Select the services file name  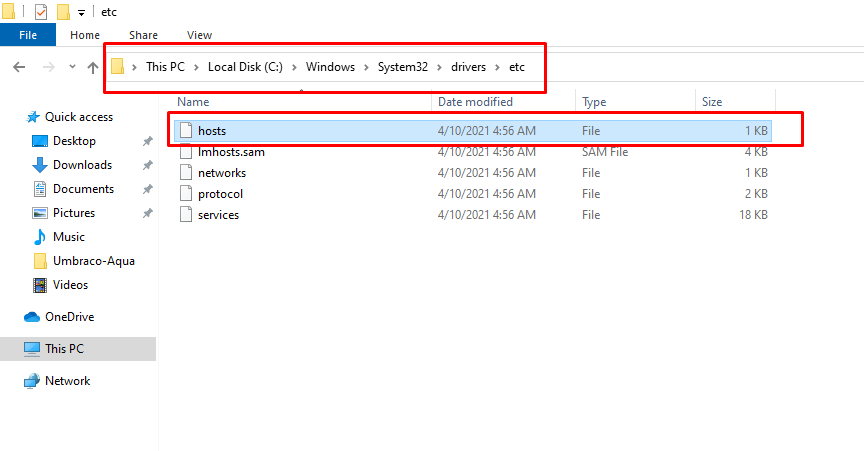click(218, 215)
